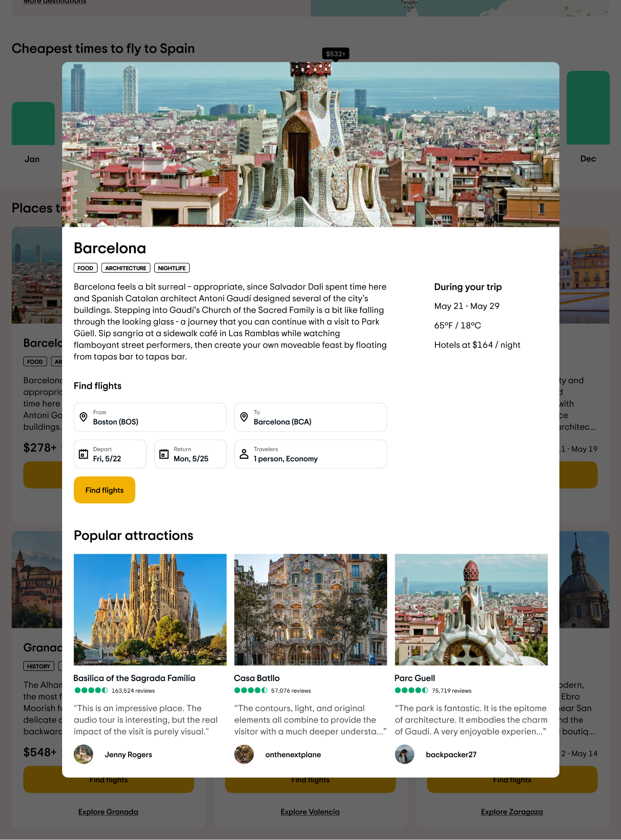This screenshot has height=840, width=621.
Task: Click Jenny Rogers' reviewer avatar
Action: coord(83,754)
